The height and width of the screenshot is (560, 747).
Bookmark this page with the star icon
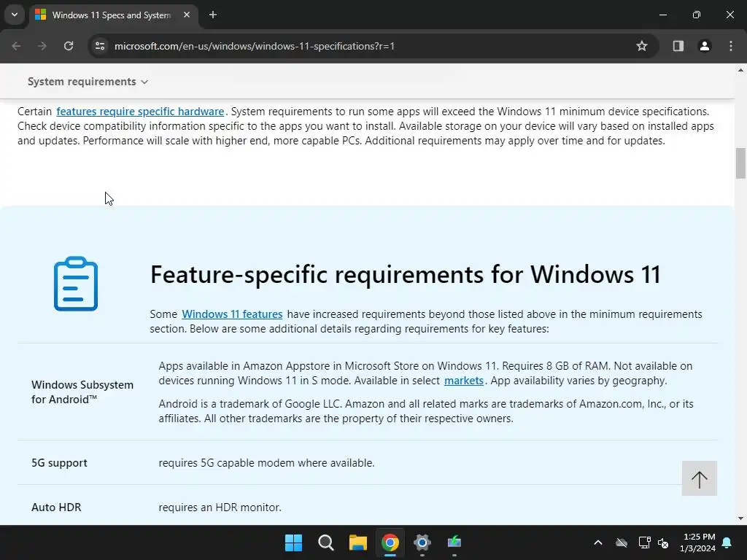pyautogui.click(x=642, y=46)
